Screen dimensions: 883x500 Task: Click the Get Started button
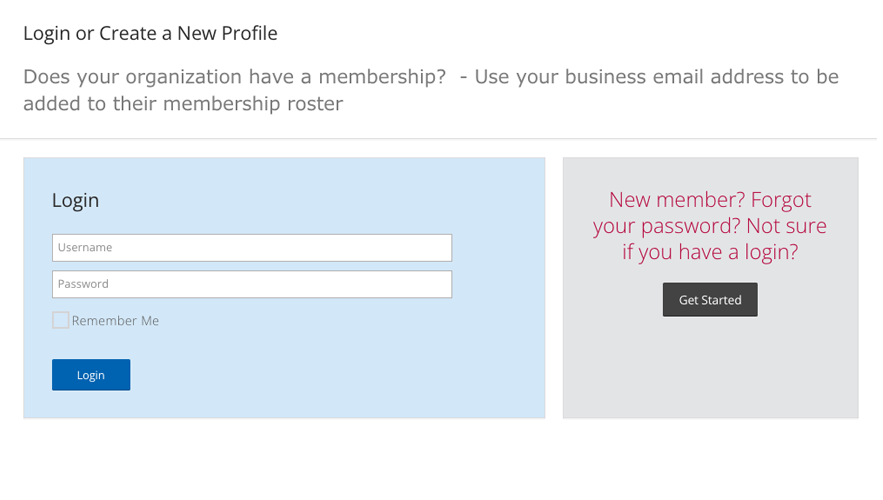tap(710, 300)
